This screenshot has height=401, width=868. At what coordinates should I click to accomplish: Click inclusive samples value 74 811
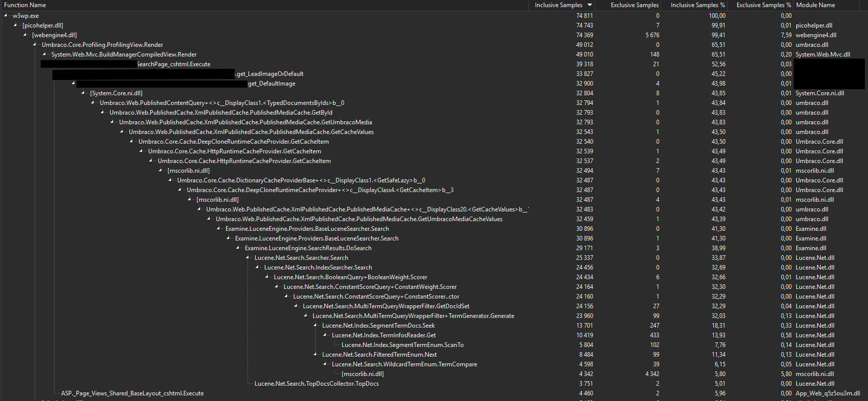(x=584, y=16)
